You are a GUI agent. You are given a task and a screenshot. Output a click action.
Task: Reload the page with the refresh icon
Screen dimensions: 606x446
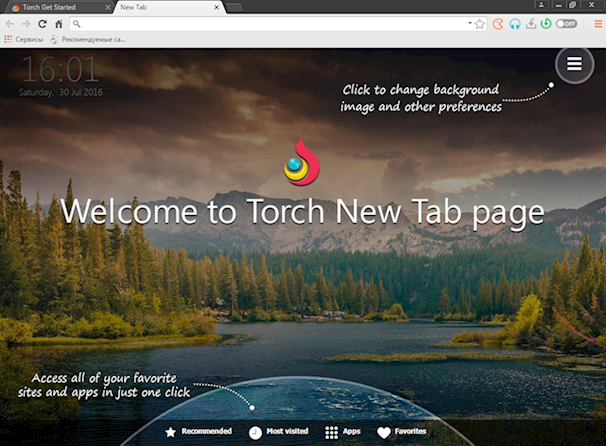[43, 24]
